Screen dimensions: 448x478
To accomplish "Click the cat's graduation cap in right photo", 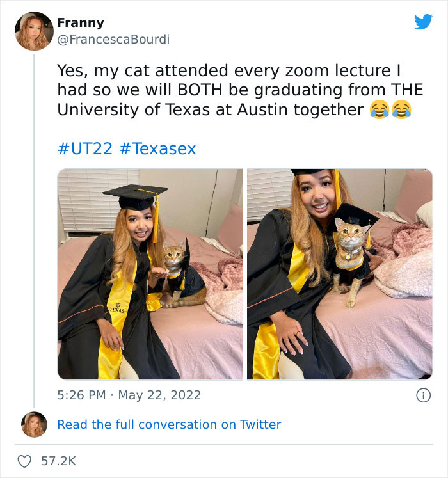I will tap(354, 215).
